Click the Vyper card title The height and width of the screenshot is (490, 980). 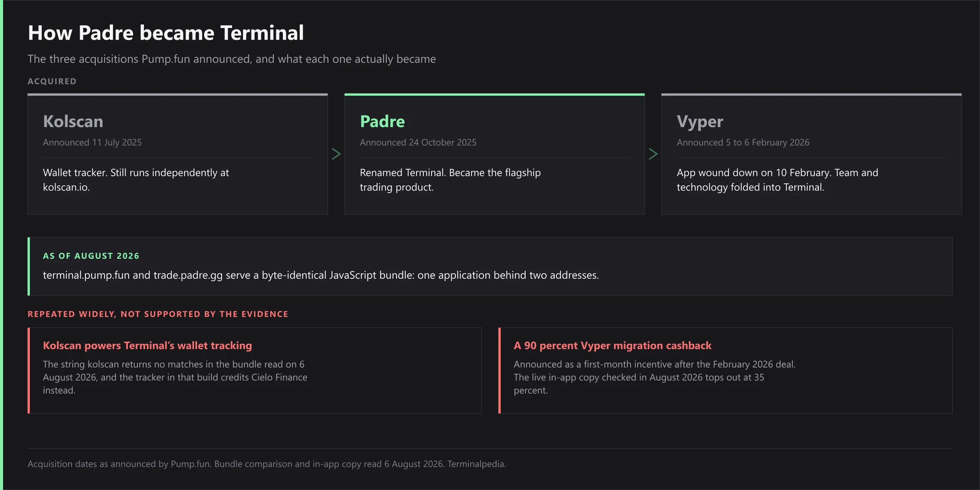point(700,122)
